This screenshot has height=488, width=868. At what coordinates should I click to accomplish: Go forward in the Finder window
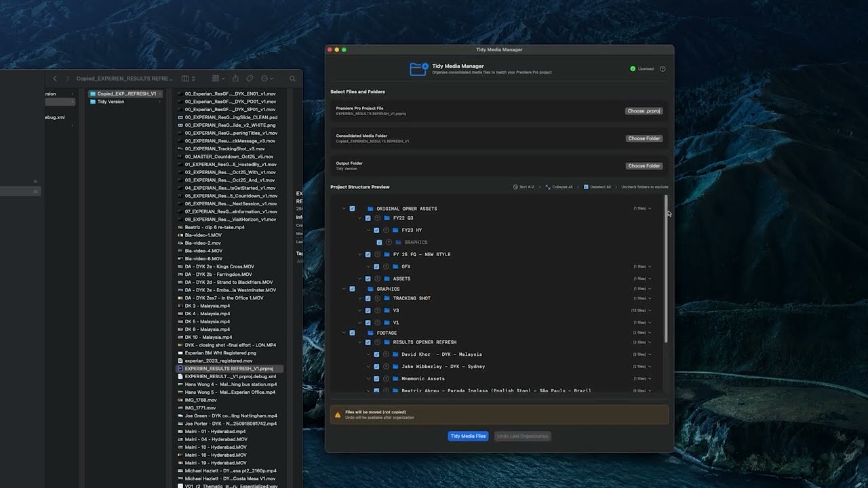click(x=67, y=79)
